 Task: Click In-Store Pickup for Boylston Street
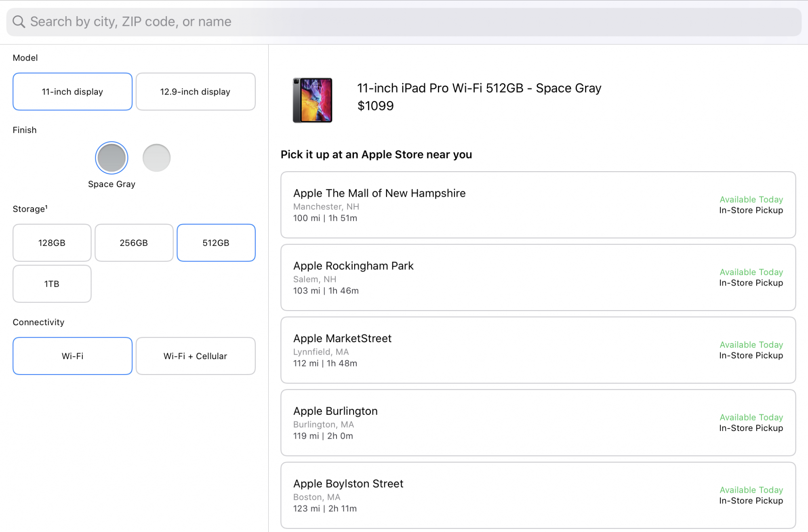click(x=751, y=501)
